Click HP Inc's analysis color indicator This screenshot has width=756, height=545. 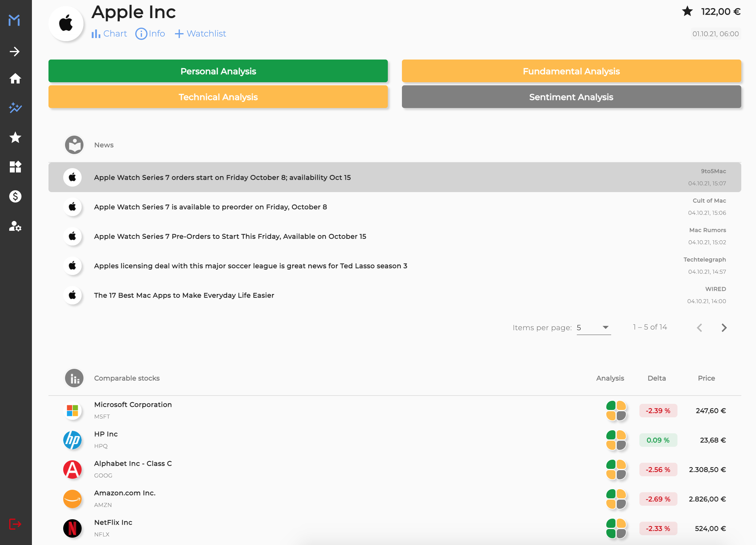616,440
